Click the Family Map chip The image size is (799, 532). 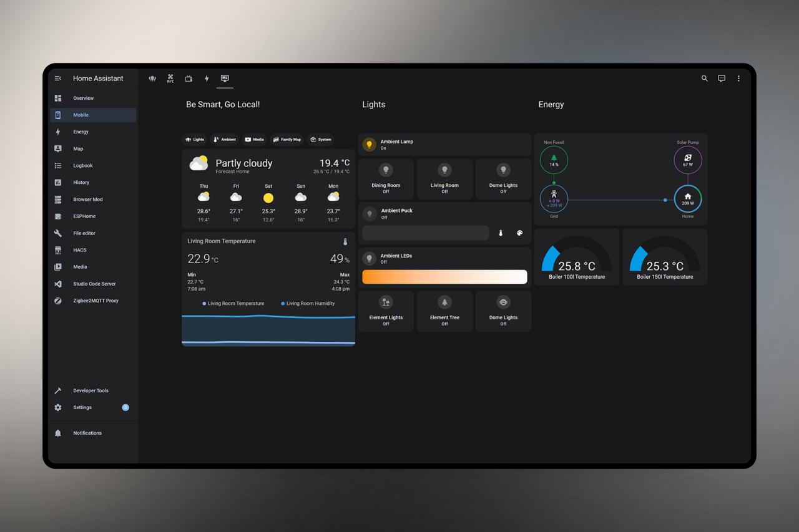pos(287,140)
